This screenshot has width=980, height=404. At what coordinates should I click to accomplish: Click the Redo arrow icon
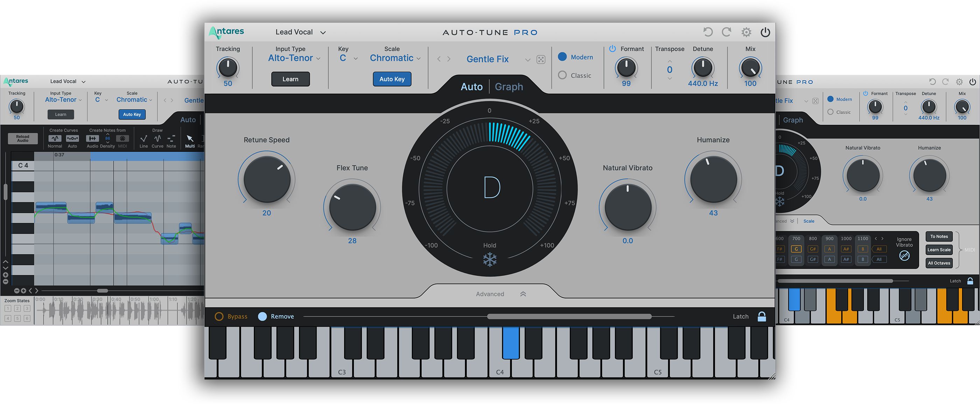727,32
